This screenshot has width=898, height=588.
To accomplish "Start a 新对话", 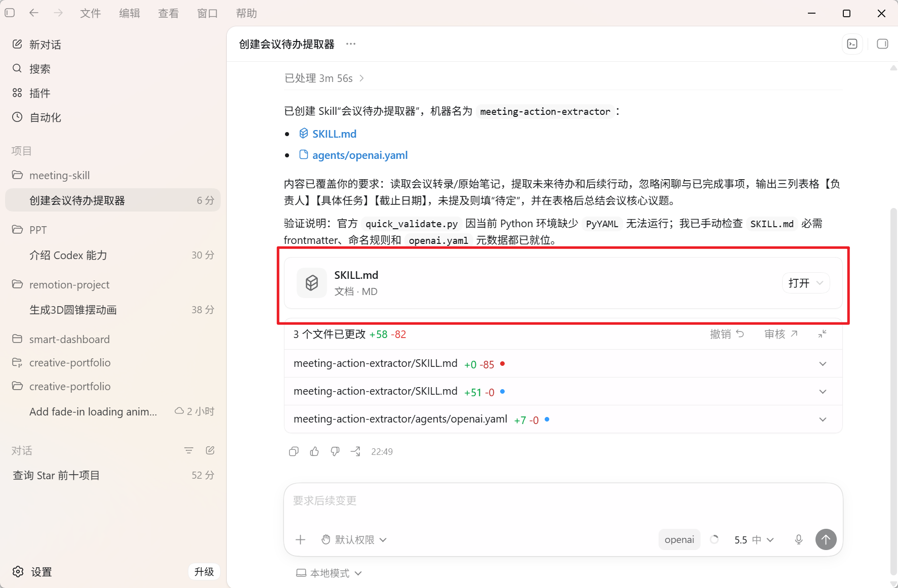I will coord(113,45).
